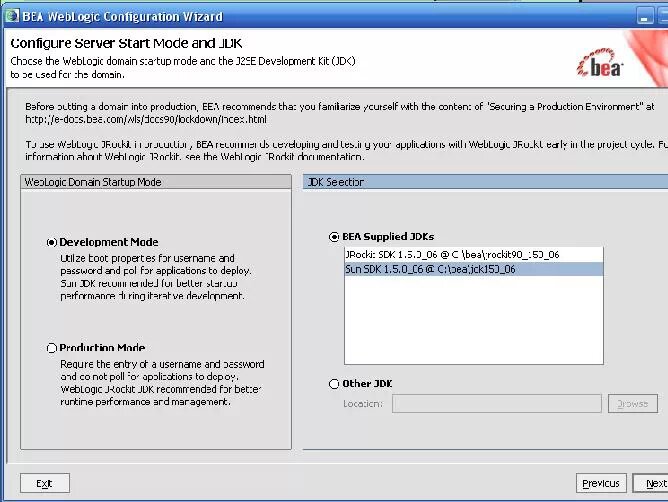Image resolution: width=668 pixels, height=502 pixels.
Task: Choose Other JDK option
Action: pyautogui.click(x=334, y=384)
